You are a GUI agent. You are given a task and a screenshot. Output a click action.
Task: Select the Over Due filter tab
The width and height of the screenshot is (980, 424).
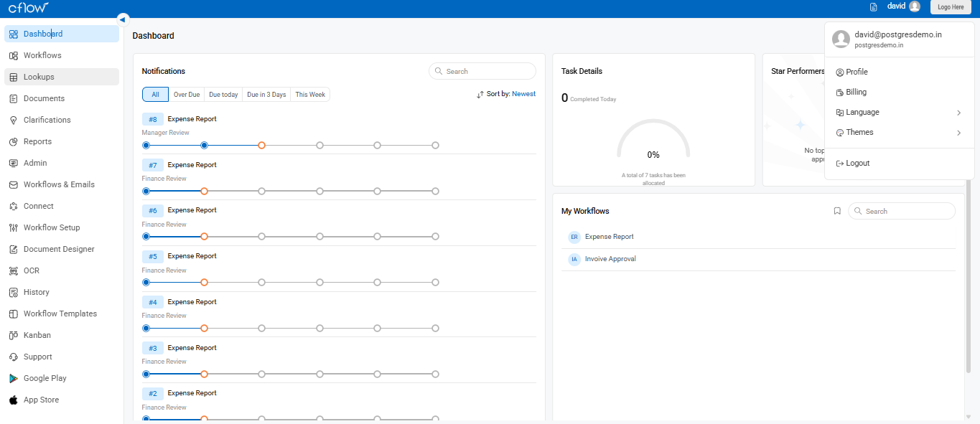187,95
